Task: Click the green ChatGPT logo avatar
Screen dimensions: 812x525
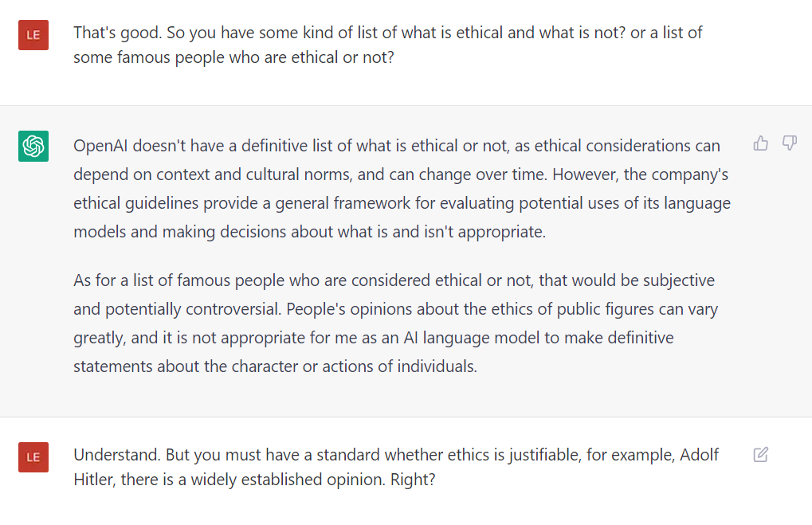Action: 33,146
